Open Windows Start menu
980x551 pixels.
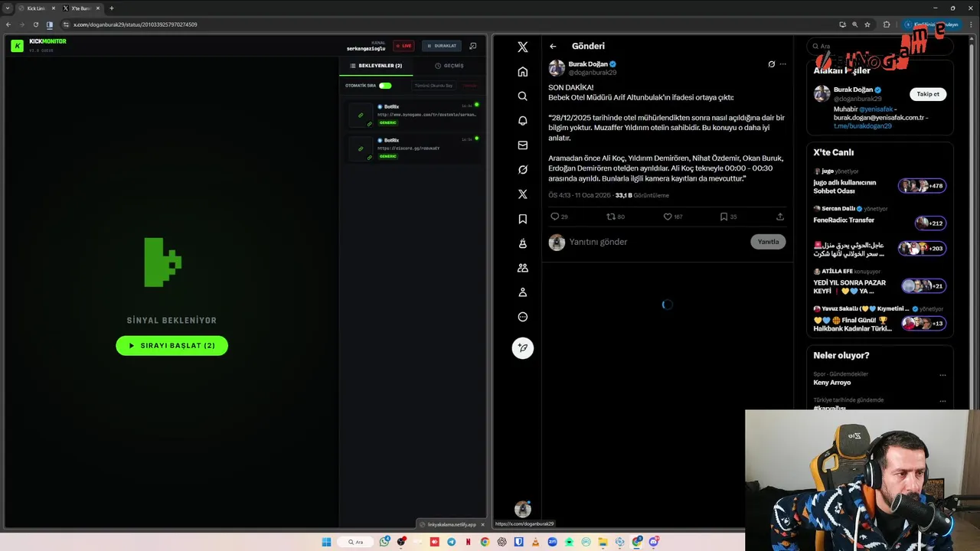click(326, 542)
